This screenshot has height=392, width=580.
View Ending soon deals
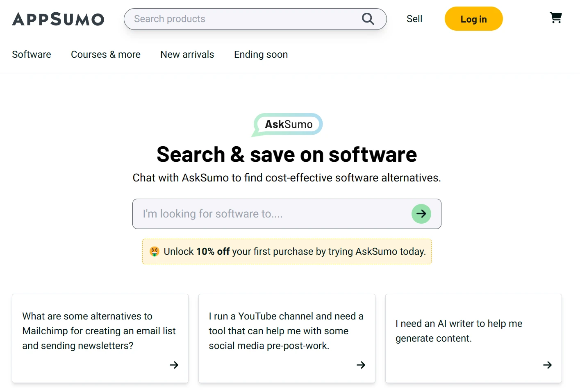pyautogui.click(x=261, y=54)
